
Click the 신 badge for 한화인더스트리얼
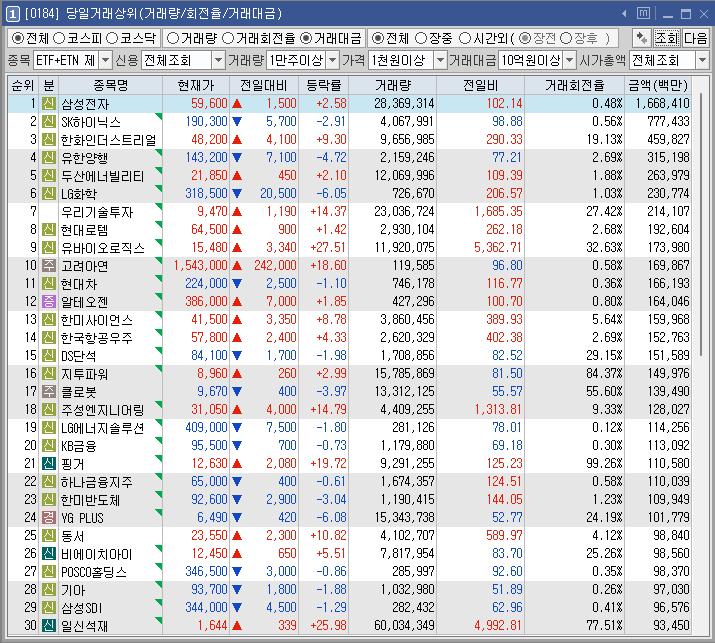(x=48, y=140)
